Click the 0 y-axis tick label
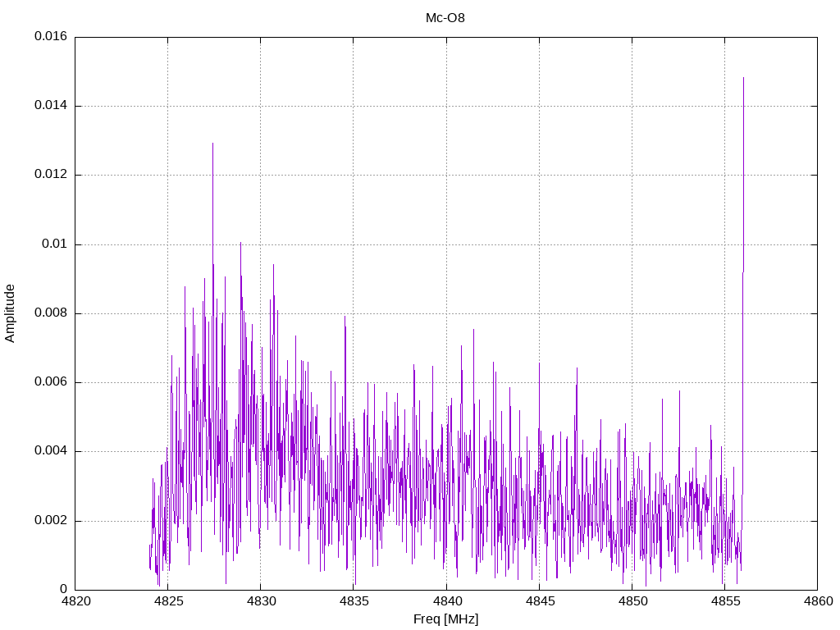Image resolution: width=840 pixels, height=630 pixels. (x=64, y=590)
